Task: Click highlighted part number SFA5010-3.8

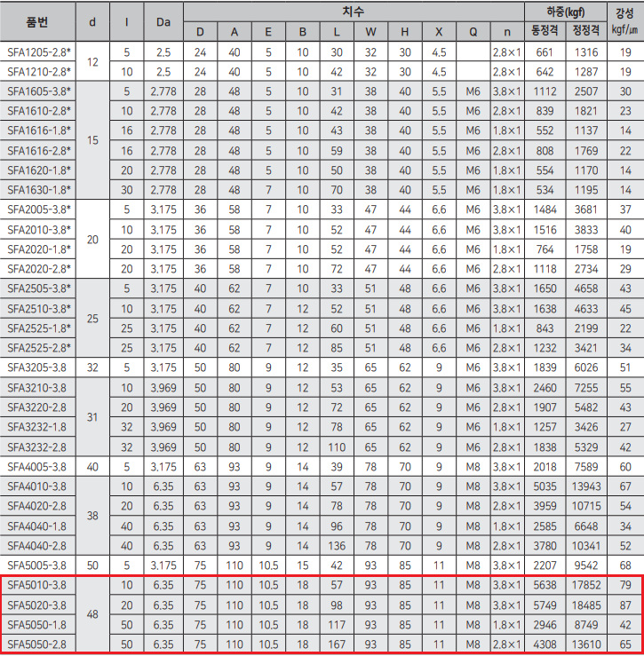Action: pos(36,584)
